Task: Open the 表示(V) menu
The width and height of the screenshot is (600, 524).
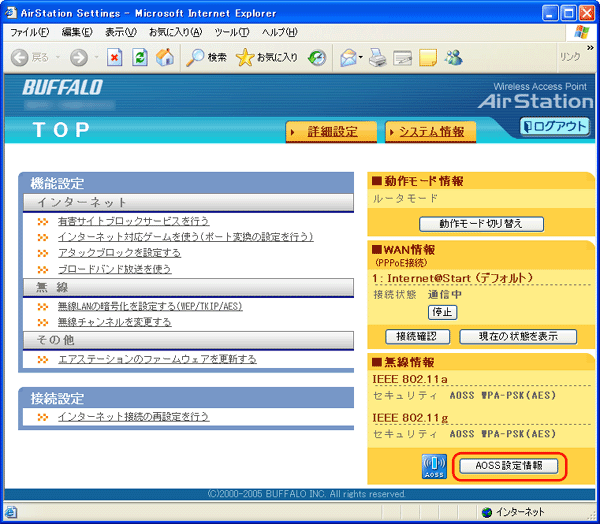Action: [121, 33]
